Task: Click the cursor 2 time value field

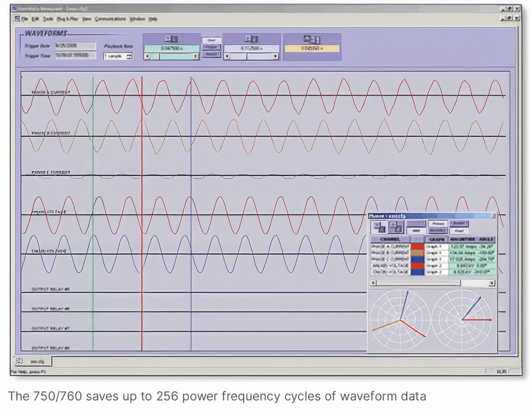Action: coord(252,48)
